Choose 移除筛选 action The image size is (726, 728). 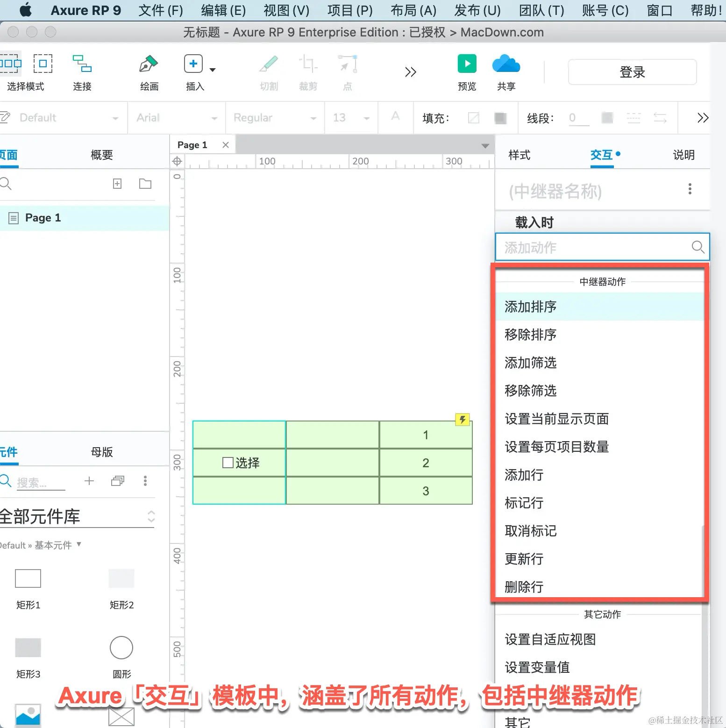coord(600,391)
